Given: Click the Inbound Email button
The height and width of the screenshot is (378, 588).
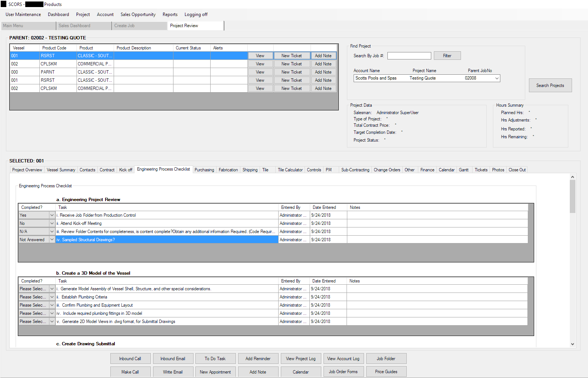Looking at the screenshot, I should [x=173, y=359].
